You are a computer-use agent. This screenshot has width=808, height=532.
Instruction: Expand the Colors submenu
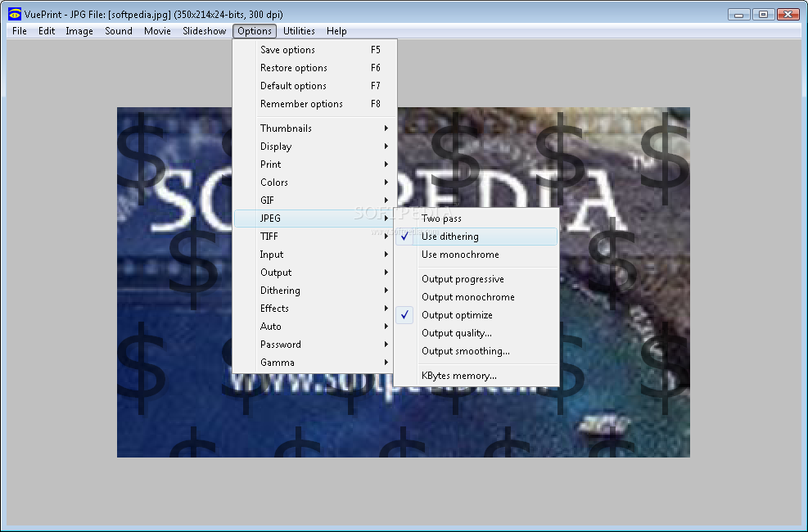pos(315,183)
